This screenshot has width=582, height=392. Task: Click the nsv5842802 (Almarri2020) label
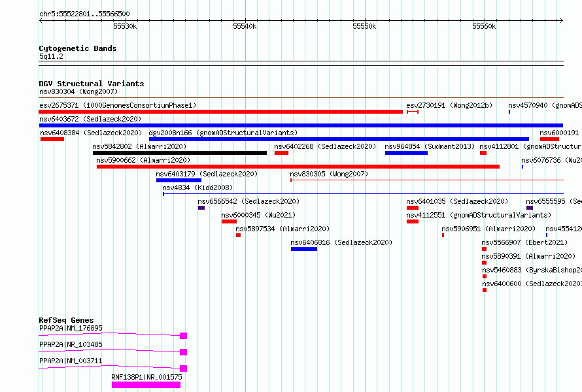[x=139, y=146]
